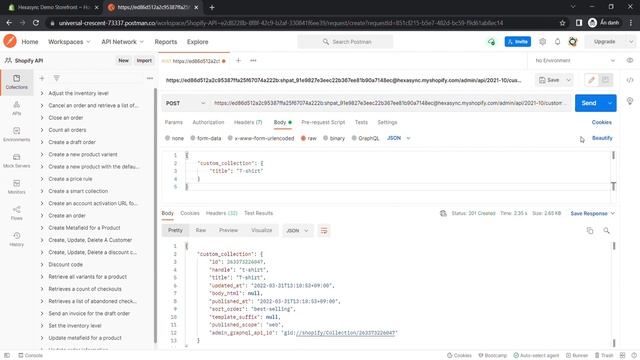Viewport: 640px width, 360px height.
Task: Expand the 'Discount code' collection
Action: click(x=42, y=264)
